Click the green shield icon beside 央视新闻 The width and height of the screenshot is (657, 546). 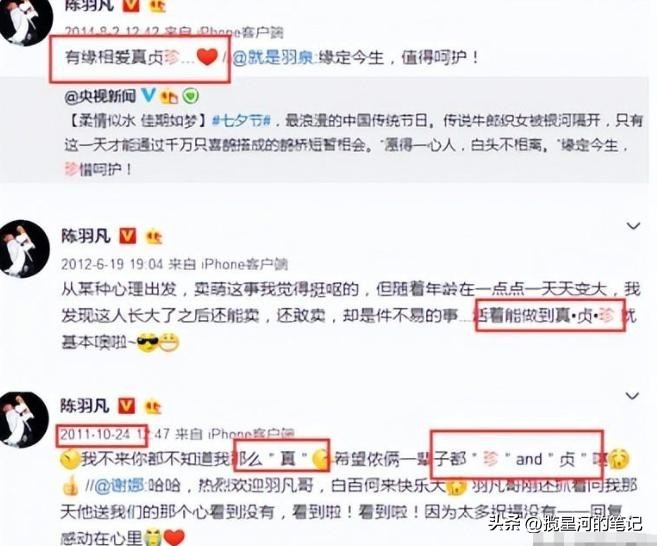[x=191, y=96]
